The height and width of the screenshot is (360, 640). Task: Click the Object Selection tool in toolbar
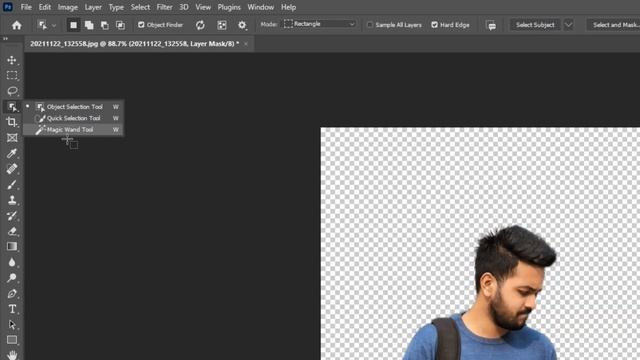(12, 107)
